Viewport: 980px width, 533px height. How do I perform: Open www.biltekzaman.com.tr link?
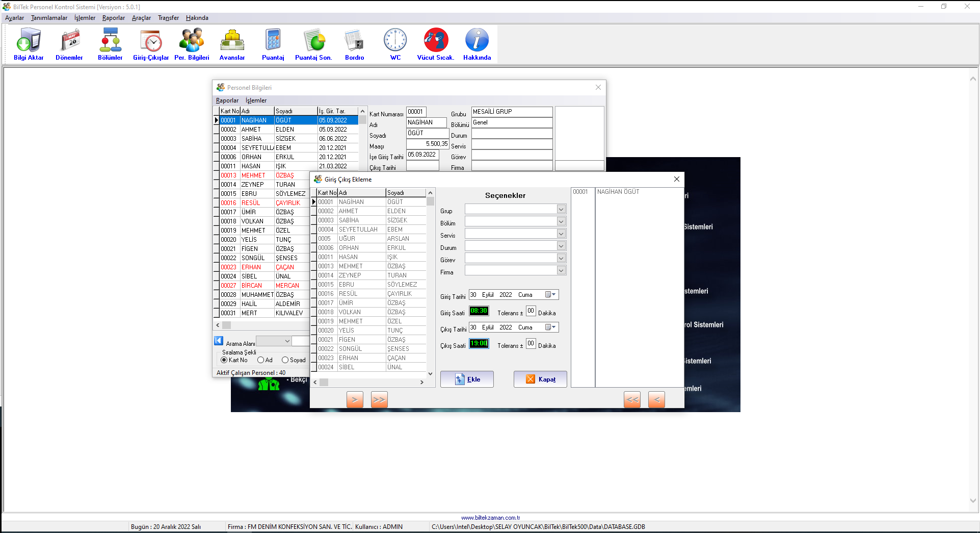(x=490, y=518)
